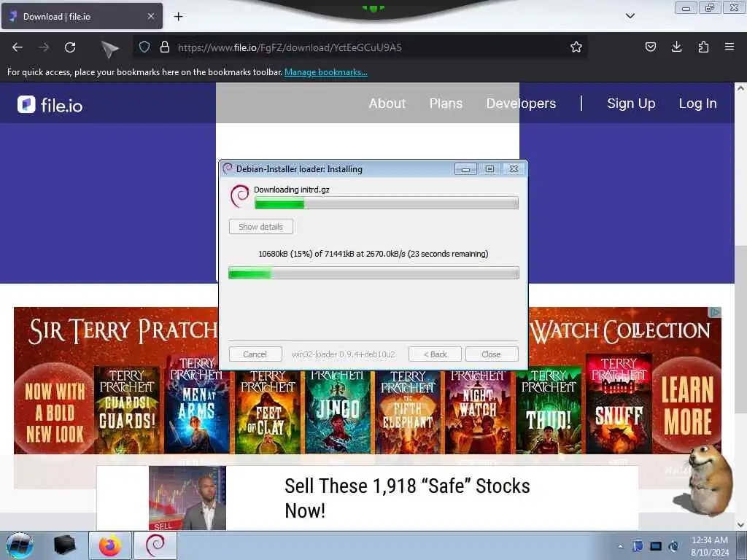This screenshot has width=747, height=560.
Task: Click the Firefox back arrow
Action: 18,47
